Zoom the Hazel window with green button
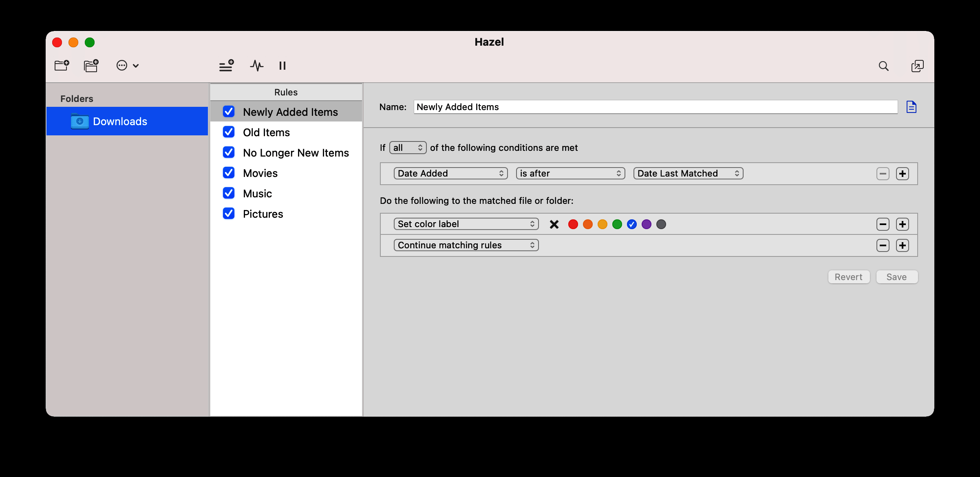 pos(90,42)
